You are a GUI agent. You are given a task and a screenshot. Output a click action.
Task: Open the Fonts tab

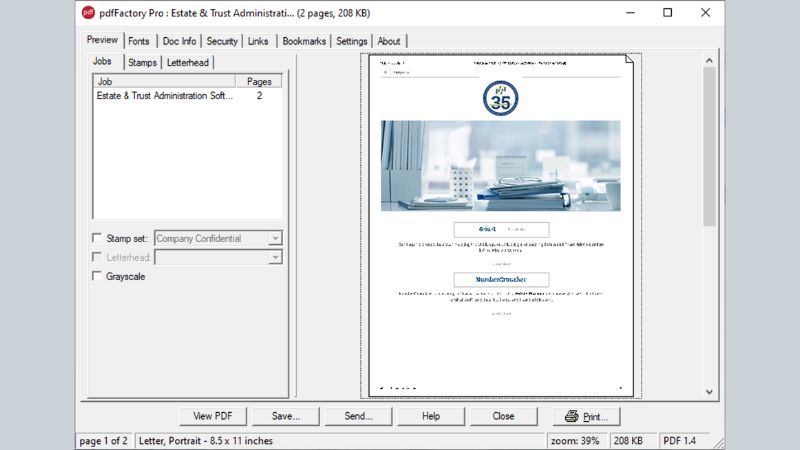139,41
